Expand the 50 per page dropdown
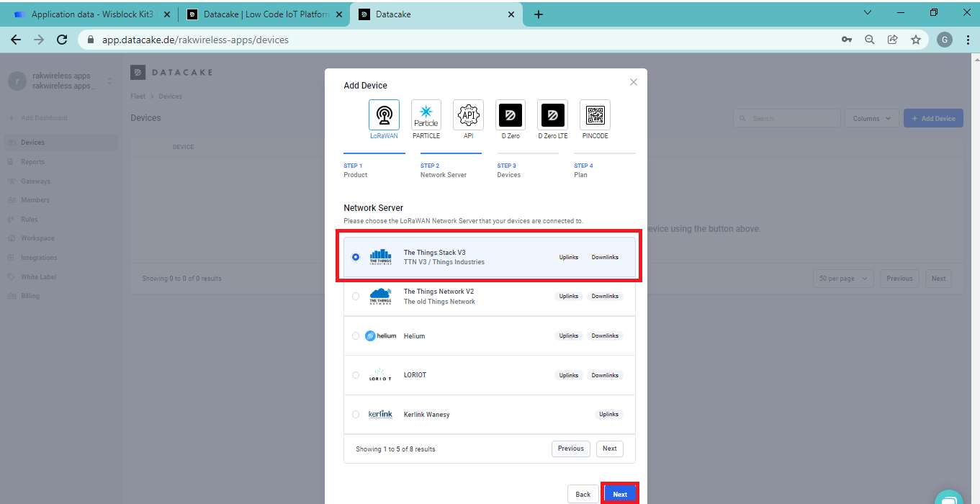 point(844,279)
